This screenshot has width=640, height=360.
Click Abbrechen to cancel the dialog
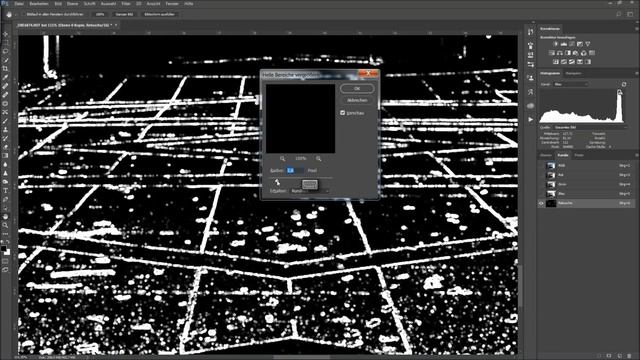coord(357,100)
